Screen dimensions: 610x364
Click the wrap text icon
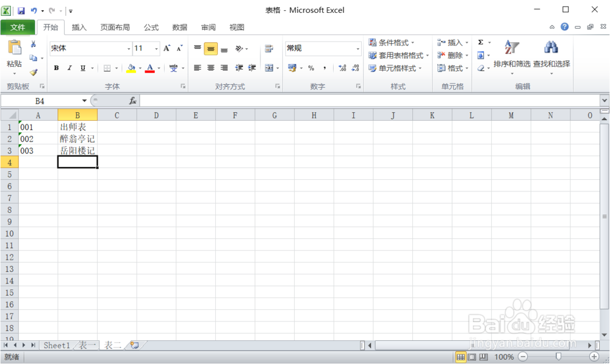click(269, 49)
